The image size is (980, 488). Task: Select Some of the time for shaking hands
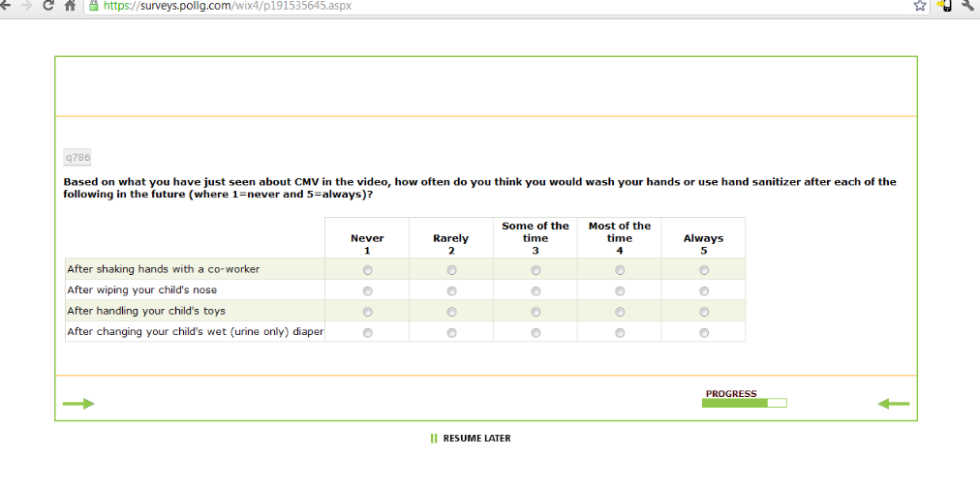(x=536, y=270)
